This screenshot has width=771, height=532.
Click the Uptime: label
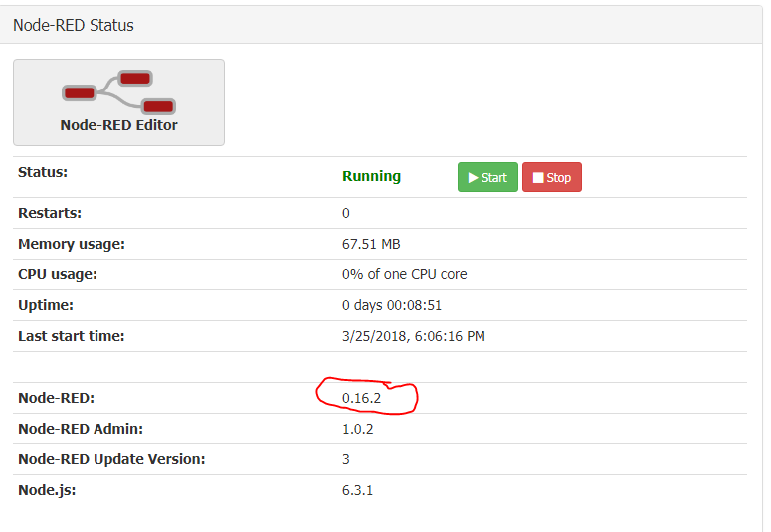click(46, 305)
